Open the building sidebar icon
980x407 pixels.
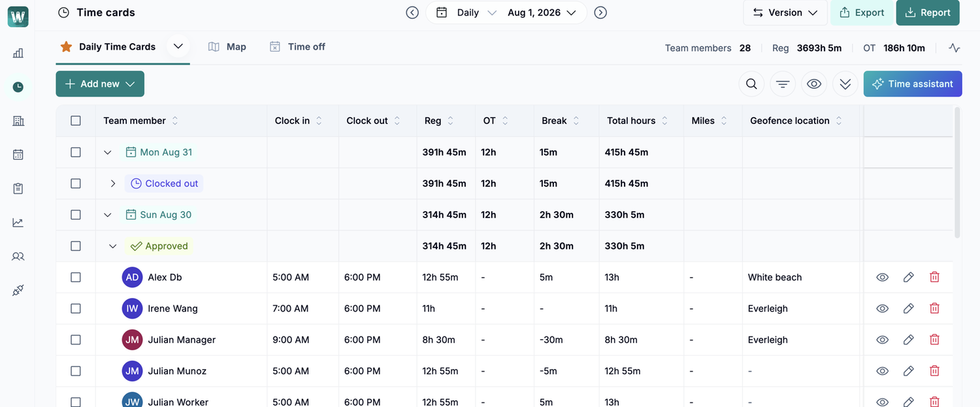point(18,121)
